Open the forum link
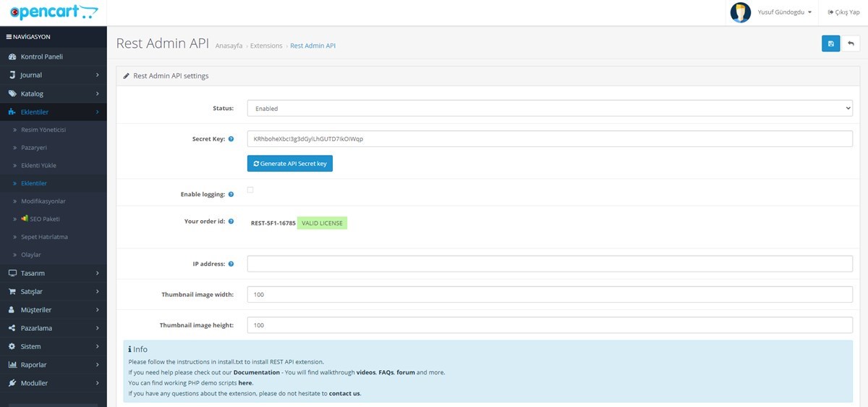Image resolution: width=868 pixels, height=407 pixels. 406,372
